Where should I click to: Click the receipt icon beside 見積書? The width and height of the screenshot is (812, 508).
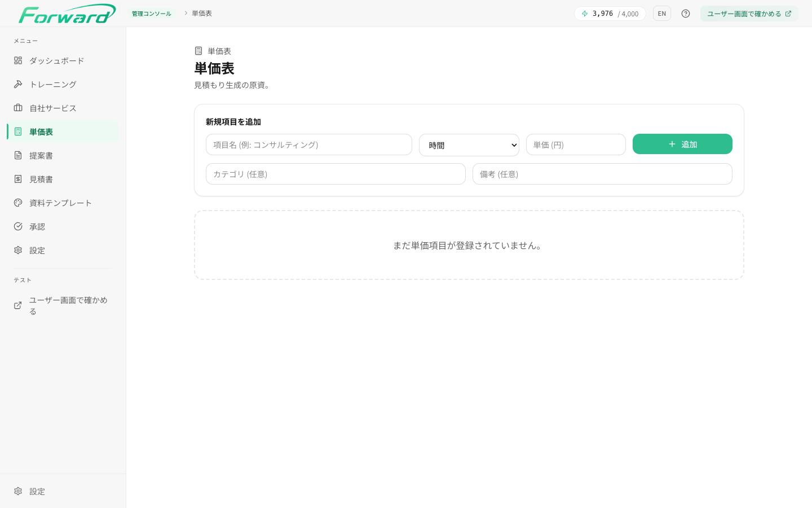pos(18,179)
